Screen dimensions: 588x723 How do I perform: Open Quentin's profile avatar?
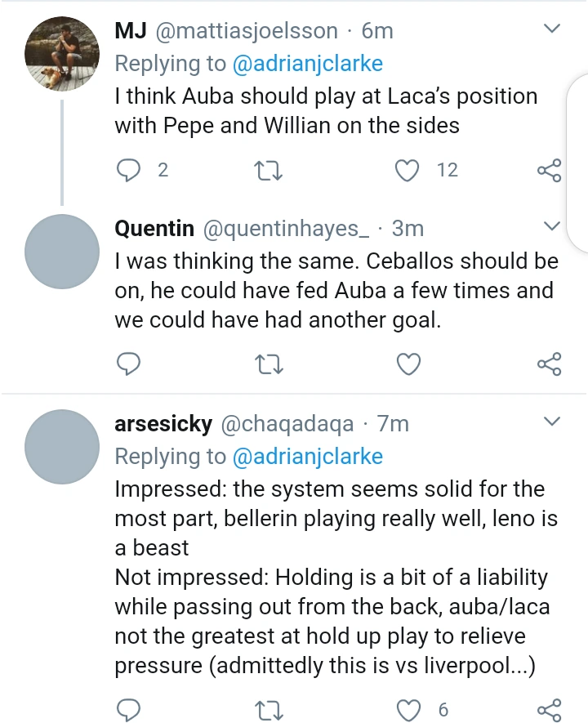coord(62,252)
